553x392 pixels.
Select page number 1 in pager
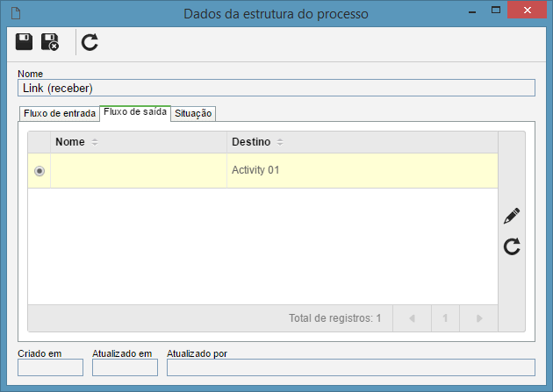tap(445, 318)
